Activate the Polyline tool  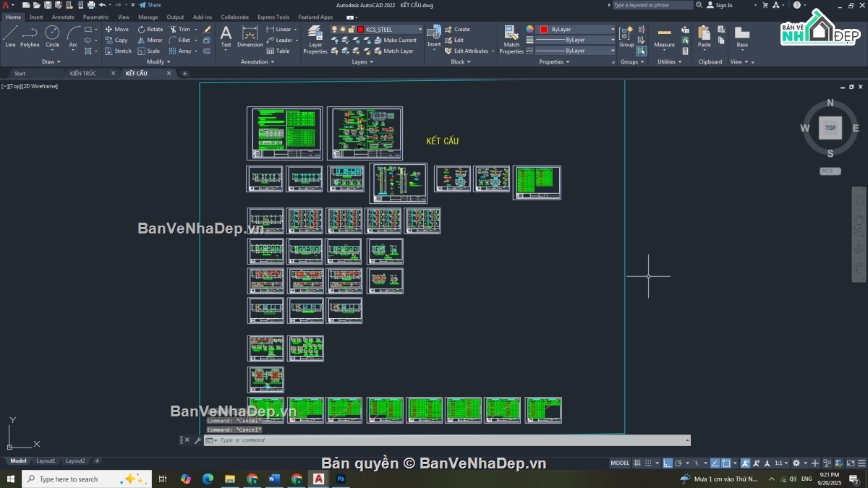click(30, 36)
